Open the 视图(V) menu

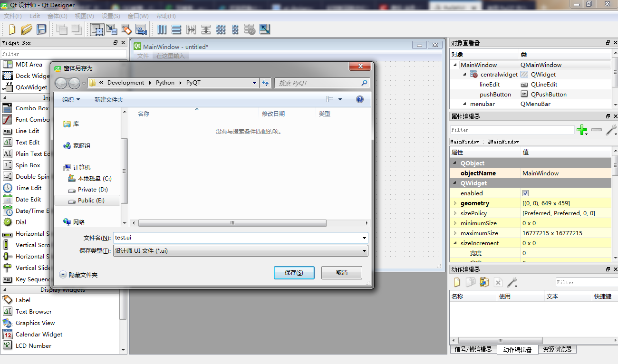coord(84,16)
